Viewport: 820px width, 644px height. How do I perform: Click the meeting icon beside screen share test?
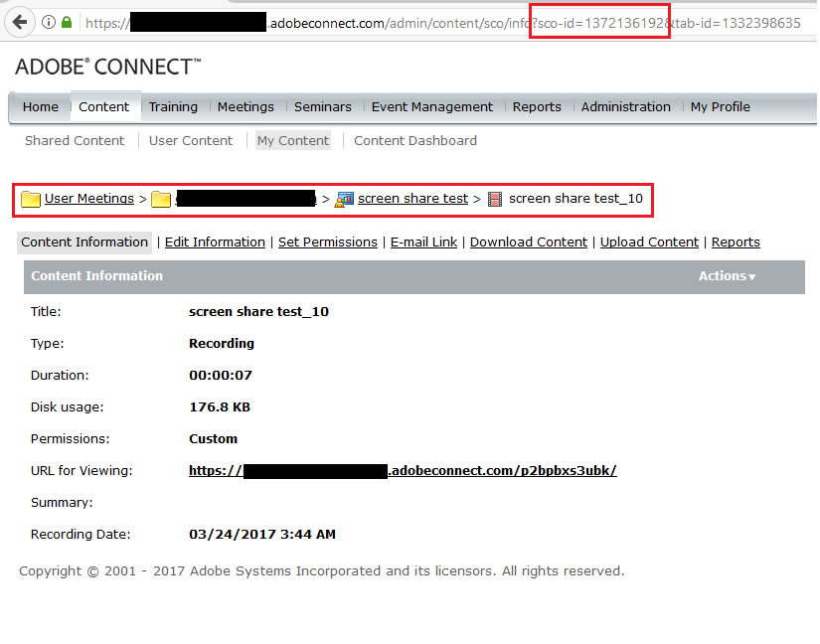(345, 198)
